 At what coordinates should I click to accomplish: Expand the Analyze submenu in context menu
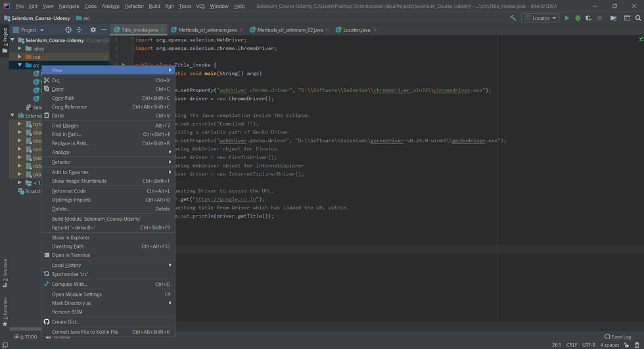pos(108,152)
